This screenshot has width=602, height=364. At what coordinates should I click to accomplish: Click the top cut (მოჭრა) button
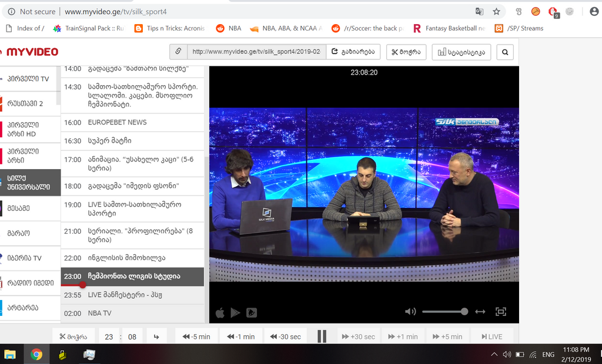[x=406, y=52]
